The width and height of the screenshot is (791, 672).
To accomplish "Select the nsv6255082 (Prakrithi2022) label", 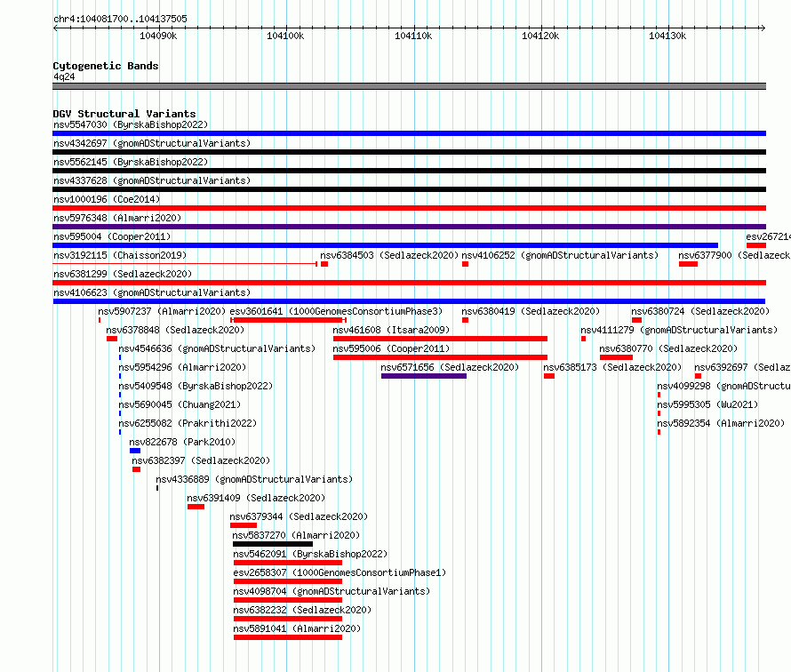I will click(188, 423).
